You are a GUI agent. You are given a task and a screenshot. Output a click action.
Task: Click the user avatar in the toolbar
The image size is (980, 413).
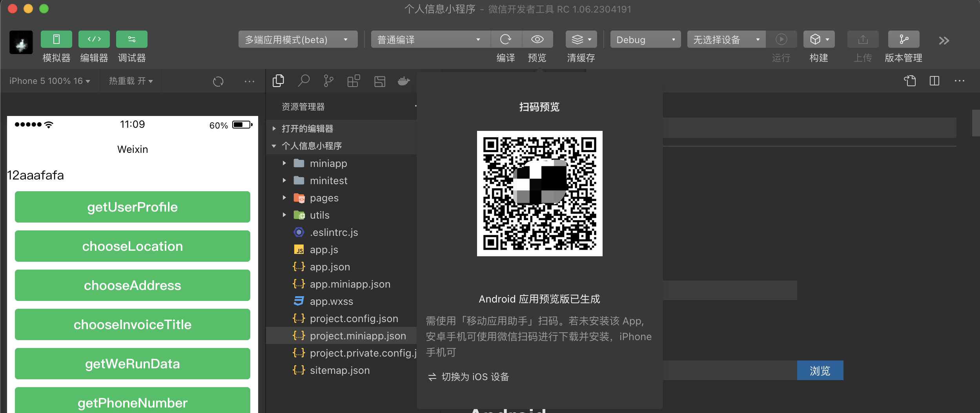coord(21,42)
